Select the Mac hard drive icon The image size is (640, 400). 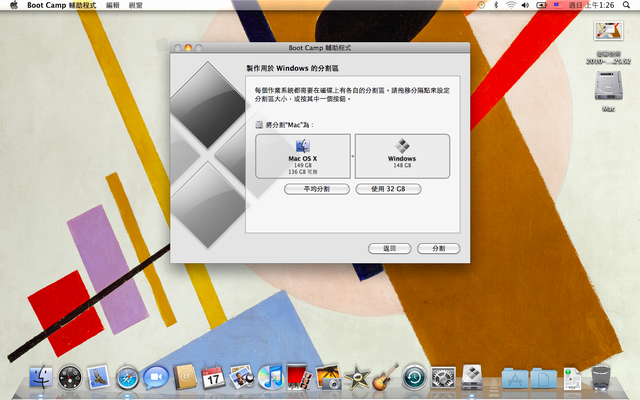pos(608,86)
